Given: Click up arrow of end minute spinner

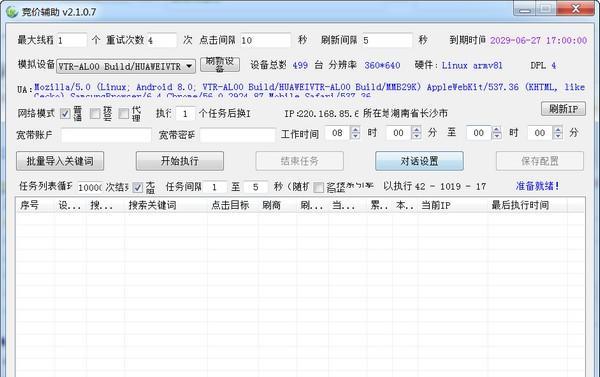Looking at the screenshot, I should [x=558, y=130].
